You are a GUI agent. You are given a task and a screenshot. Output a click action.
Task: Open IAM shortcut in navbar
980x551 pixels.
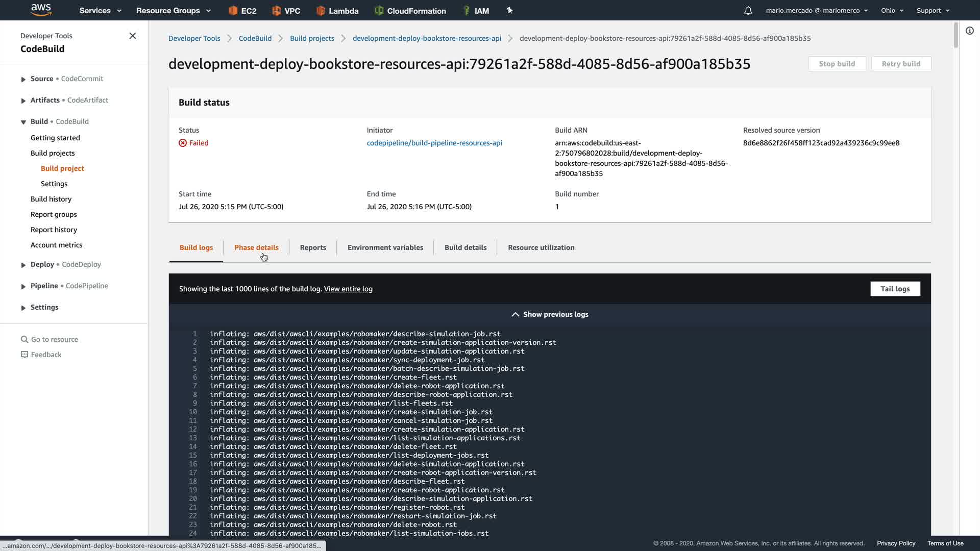pos(476,11)
